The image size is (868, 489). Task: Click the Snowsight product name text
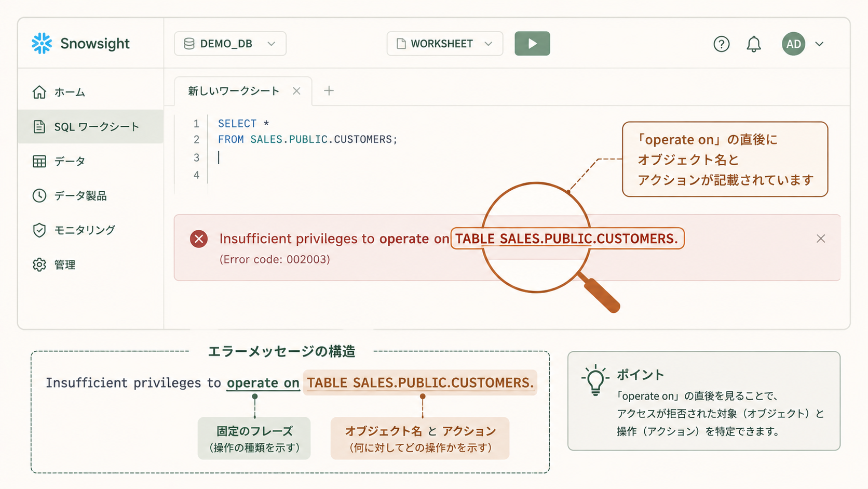pos(95,44)
